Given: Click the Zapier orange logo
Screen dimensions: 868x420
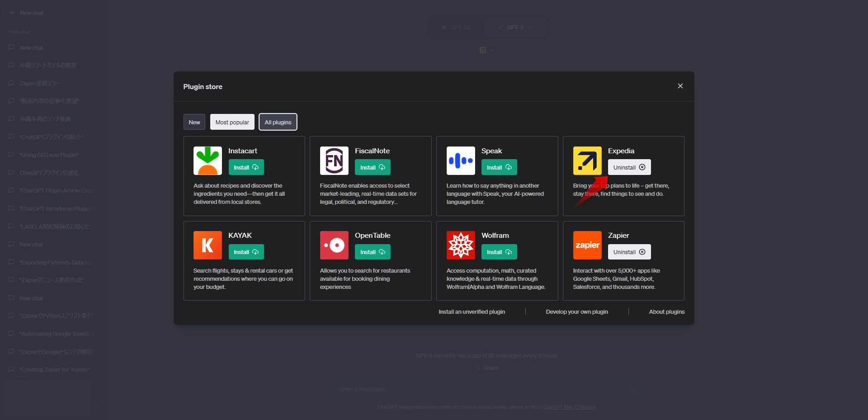Looking at the screenshot, I should pos(587,245).
